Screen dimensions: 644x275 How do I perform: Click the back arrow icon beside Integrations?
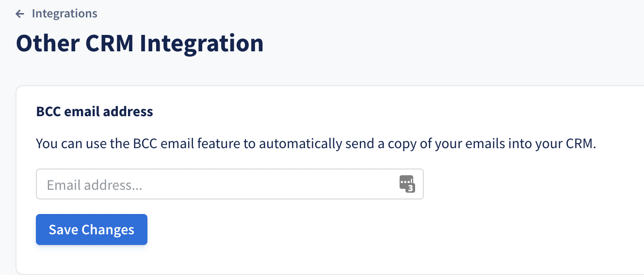click(x=20, y=14)
